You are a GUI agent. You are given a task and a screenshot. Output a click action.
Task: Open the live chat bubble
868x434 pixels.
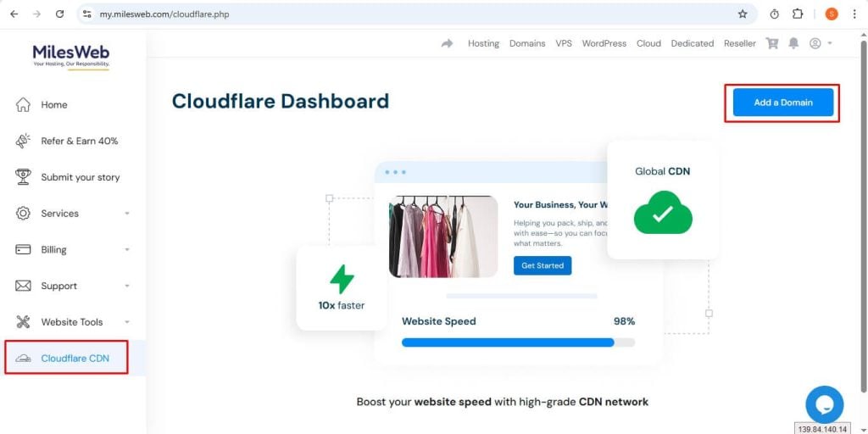[x=824, y=404]
